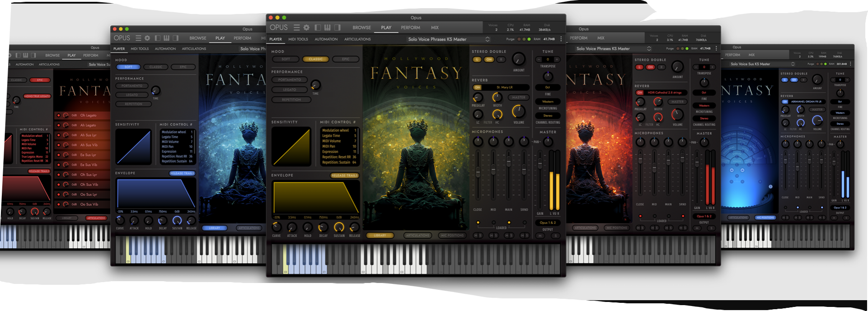
Task: Switch to the Mix tab in front window
Action: pos(435,28)
